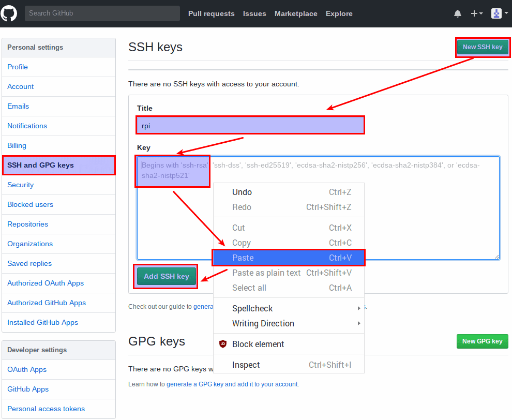The image size is (512, 420).
Task: Click the New SSH key button
Action: pos(483,47)
